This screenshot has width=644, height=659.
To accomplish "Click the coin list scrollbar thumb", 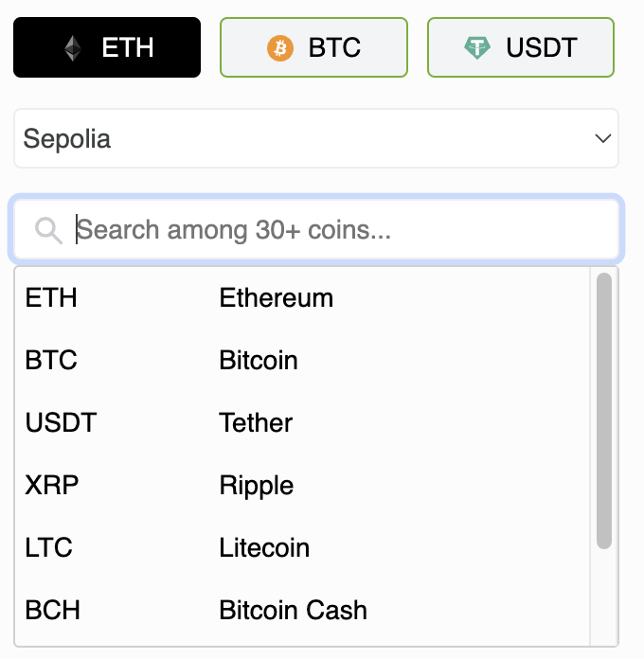I will coord(604,411).
